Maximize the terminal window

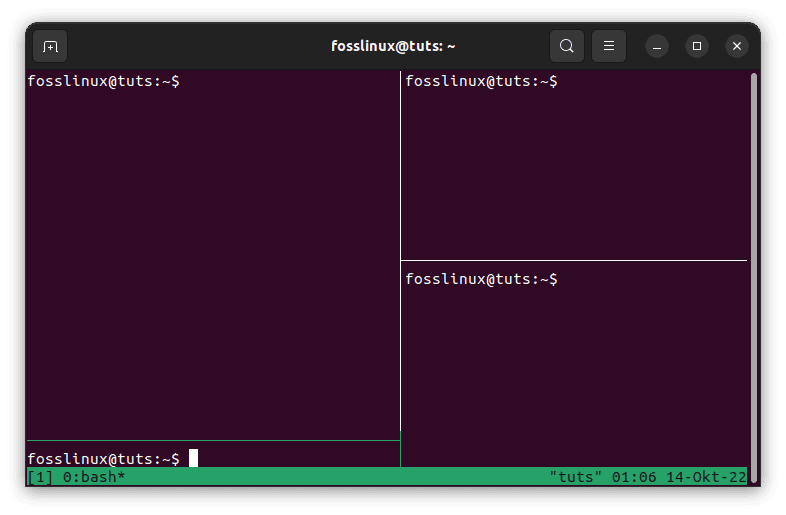coord(697,46)
